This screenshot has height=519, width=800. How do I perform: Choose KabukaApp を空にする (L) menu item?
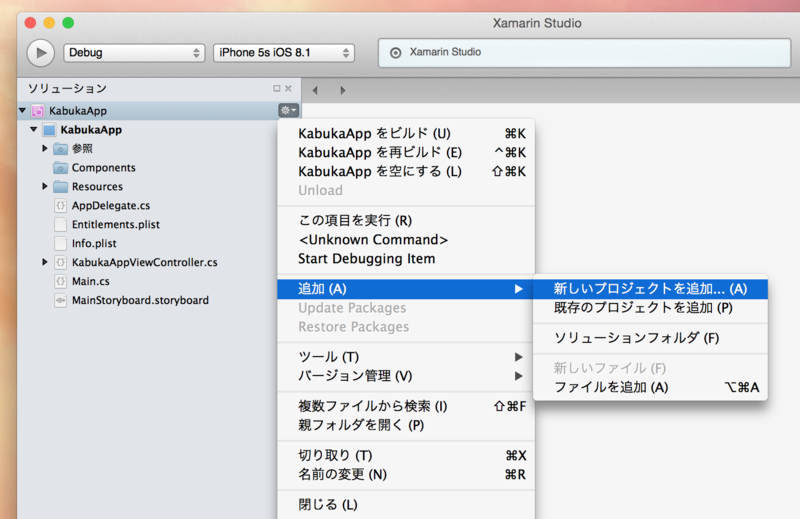point(406,171)
